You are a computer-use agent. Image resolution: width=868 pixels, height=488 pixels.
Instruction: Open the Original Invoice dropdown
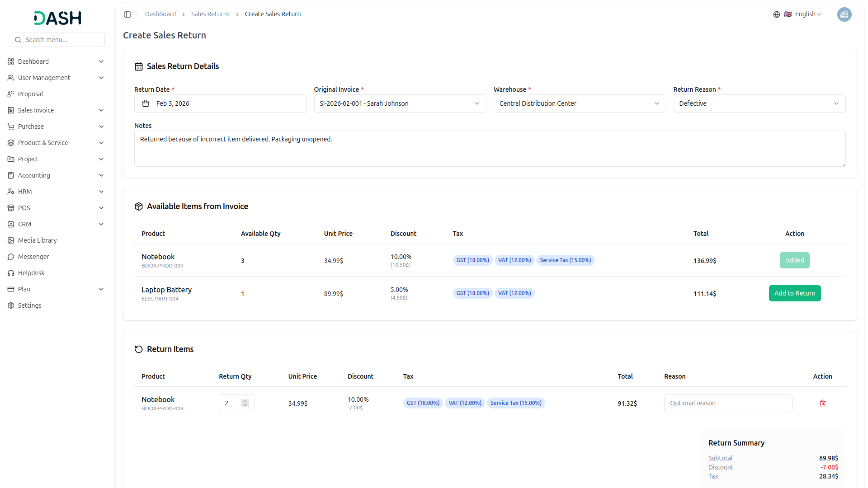(x=400, y=103)
